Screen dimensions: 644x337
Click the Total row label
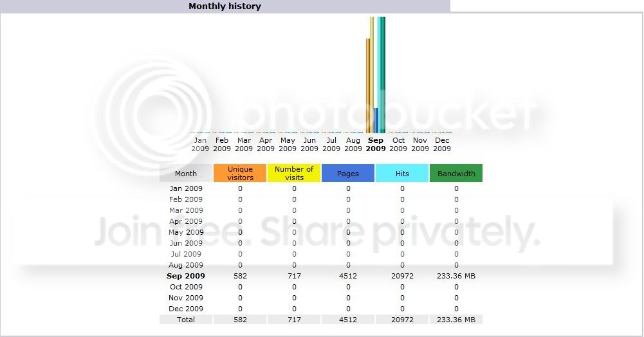(186, 320)
